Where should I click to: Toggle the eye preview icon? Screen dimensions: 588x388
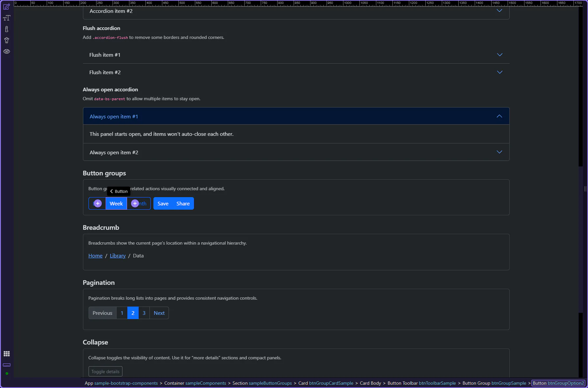pyautogui.click(x=7, y=51)
